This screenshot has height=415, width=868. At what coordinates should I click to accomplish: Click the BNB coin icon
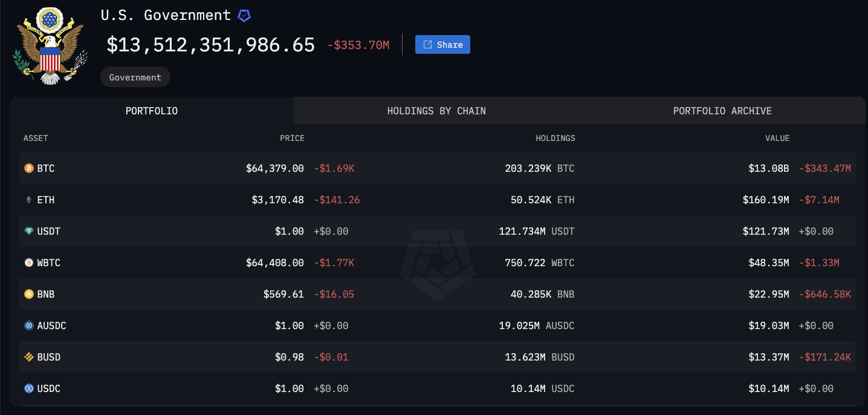coord(28,294)
